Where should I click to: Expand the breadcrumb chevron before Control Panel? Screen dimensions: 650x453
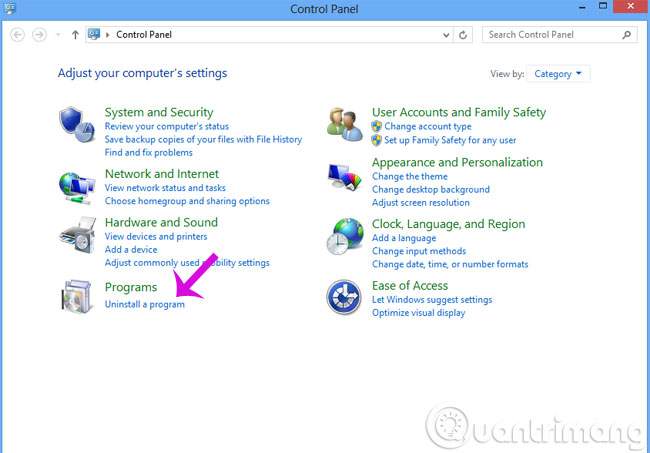[x=107, y=35]
